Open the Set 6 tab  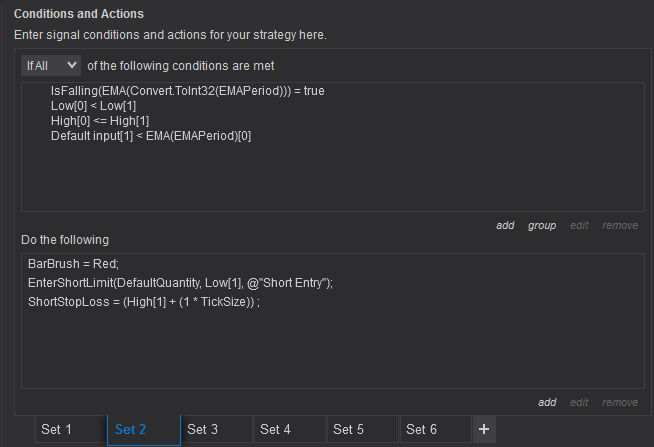click(422, 429)
